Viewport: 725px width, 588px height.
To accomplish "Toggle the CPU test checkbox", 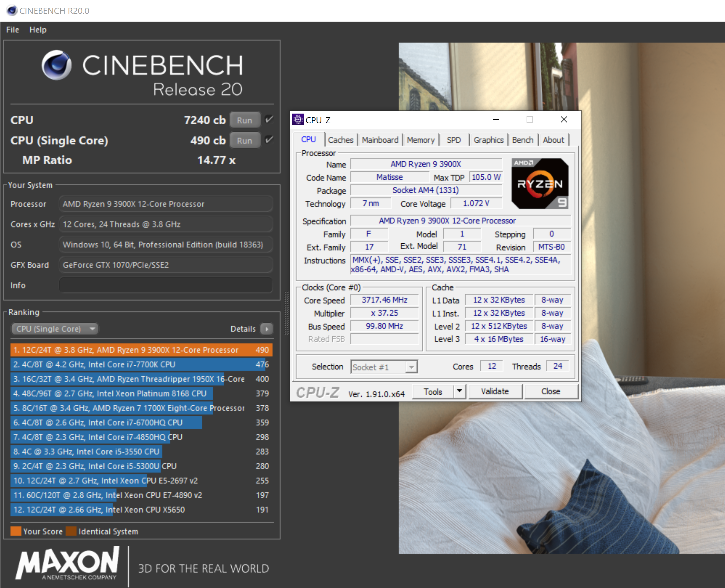I will [269, 119].
